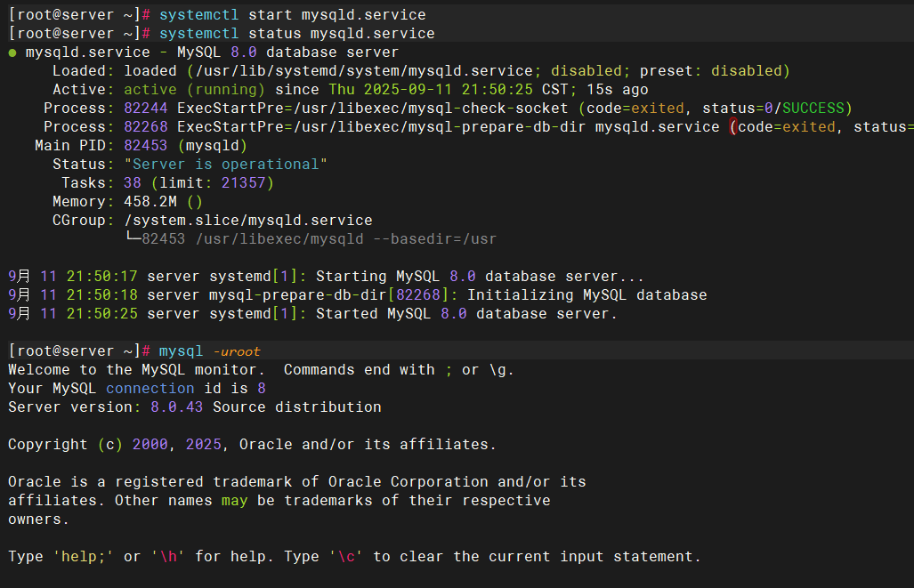
Task: Click the '\c' clear statement hint
Action: [346, 557]
